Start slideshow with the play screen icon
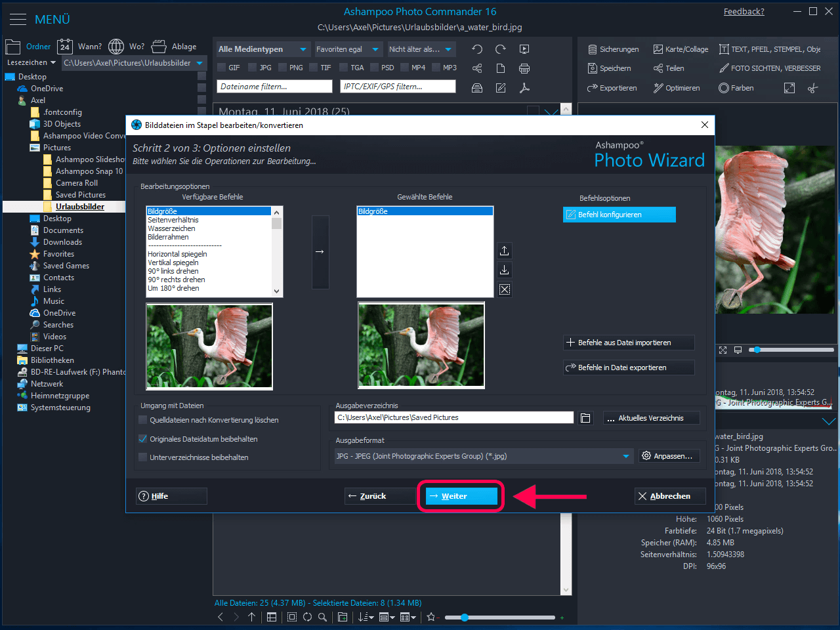 (524, 49)
